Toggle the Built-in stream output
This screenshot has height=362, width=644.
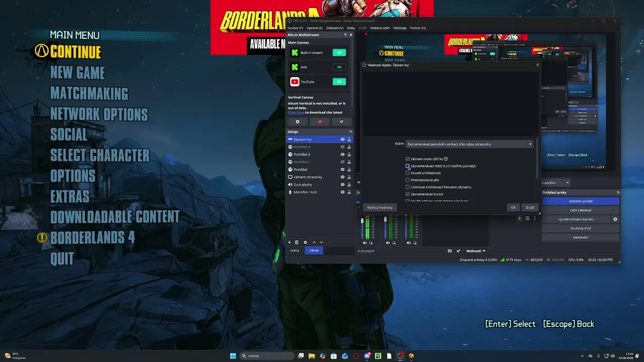[x=339, y=52]
